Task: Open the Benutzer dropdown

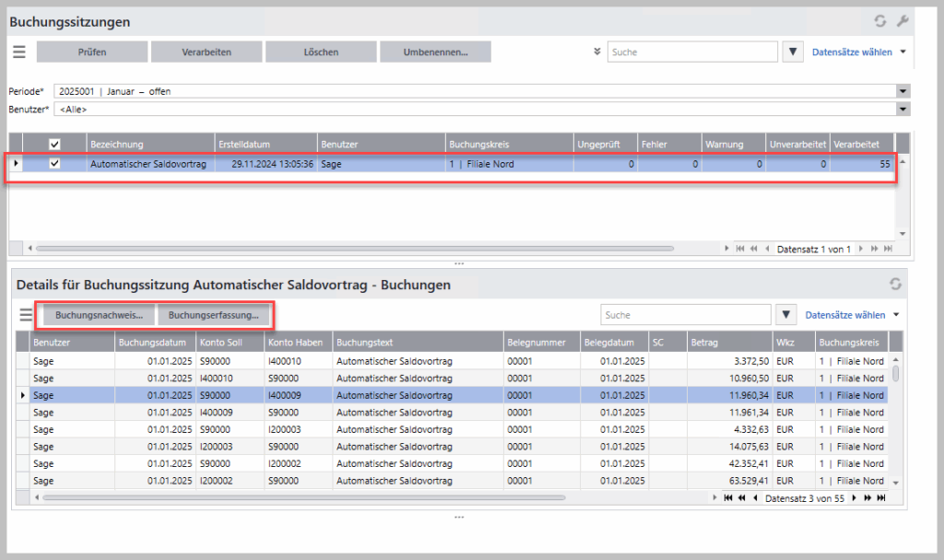Action: point(903,110)
